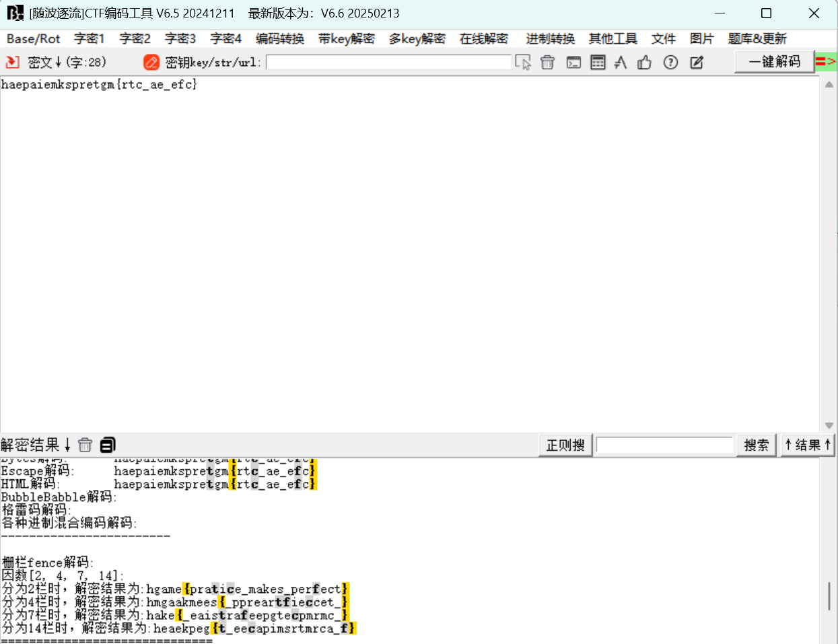Open the Base/Rot menu
Image resolution: width=838 pixels, height=644 pixels.
33,38
